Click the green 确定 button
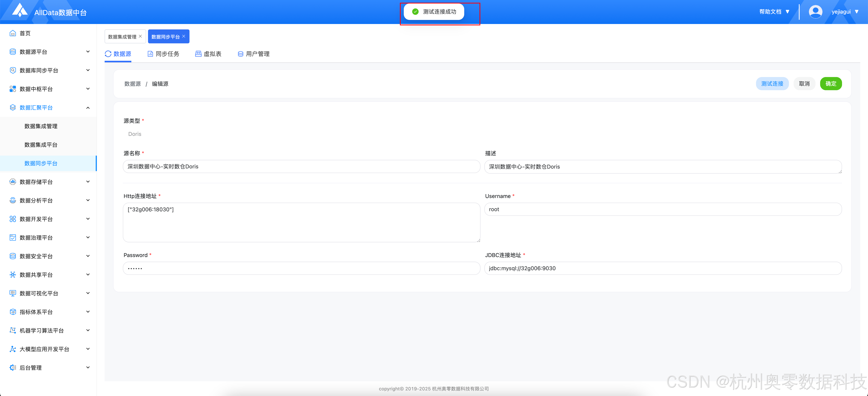Image resolution: width=868 pixels, height=396 pixels. click(x=831, y=83)
